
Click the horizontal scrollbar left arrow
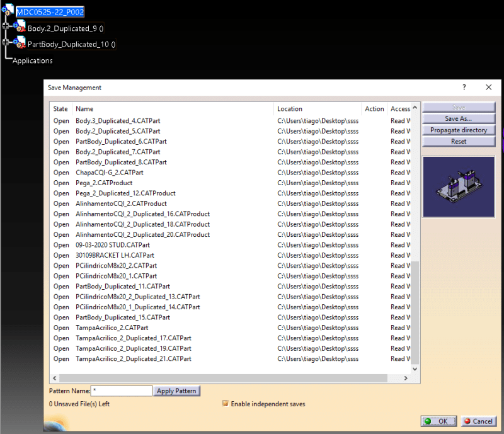pyautogui.click(x=54, y=378)
